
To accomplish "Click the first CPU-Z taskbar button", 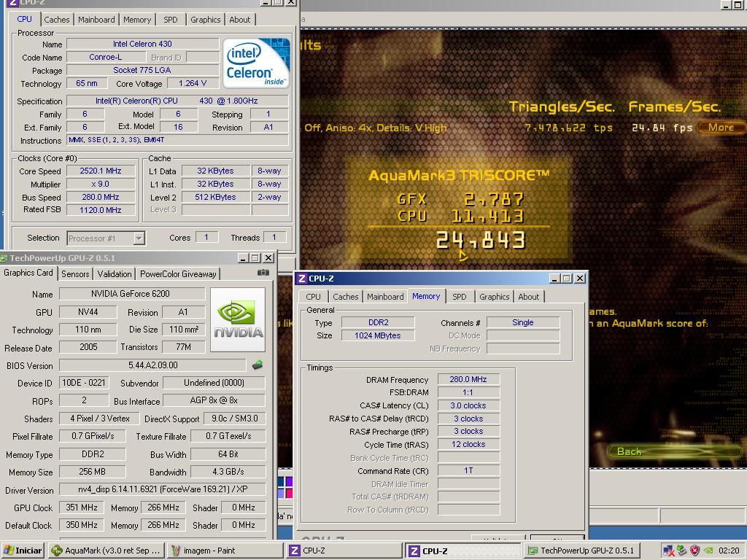I will (344, 551).
